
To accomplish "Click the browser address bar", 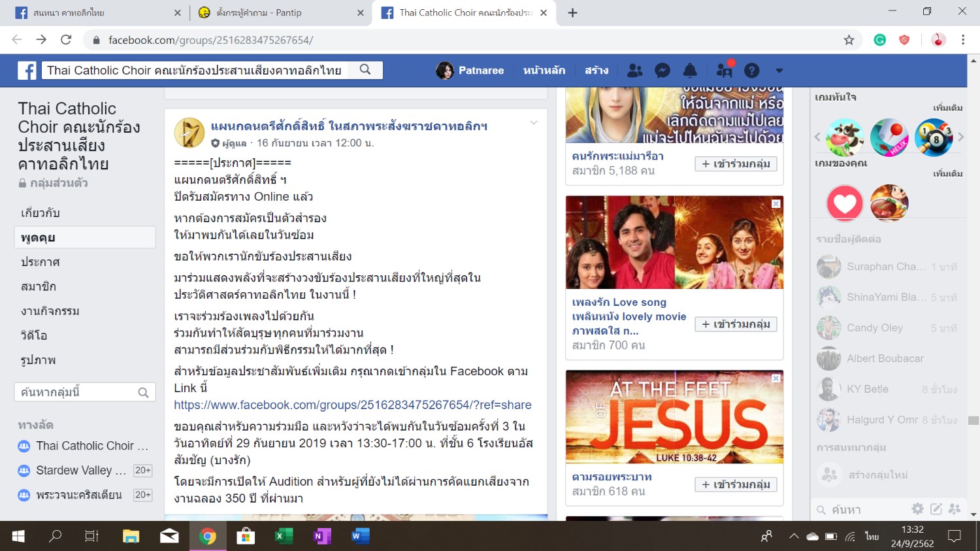I will click(470, 40).
